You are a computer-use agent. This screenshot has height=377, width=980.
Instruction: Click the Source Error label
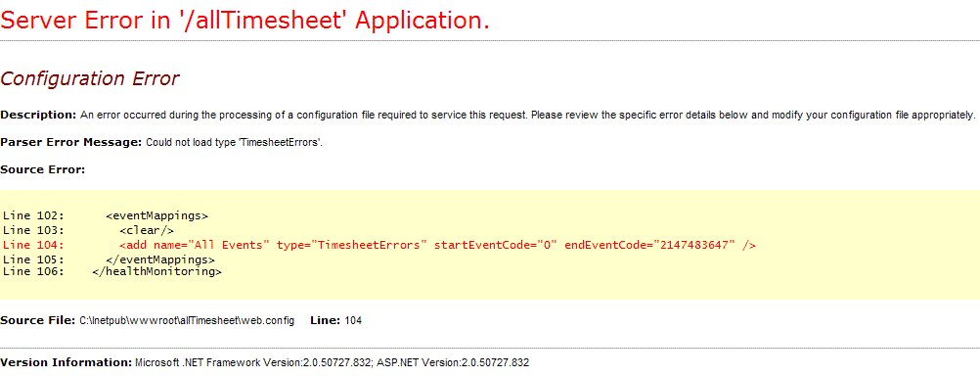click(x=42, y=169)
